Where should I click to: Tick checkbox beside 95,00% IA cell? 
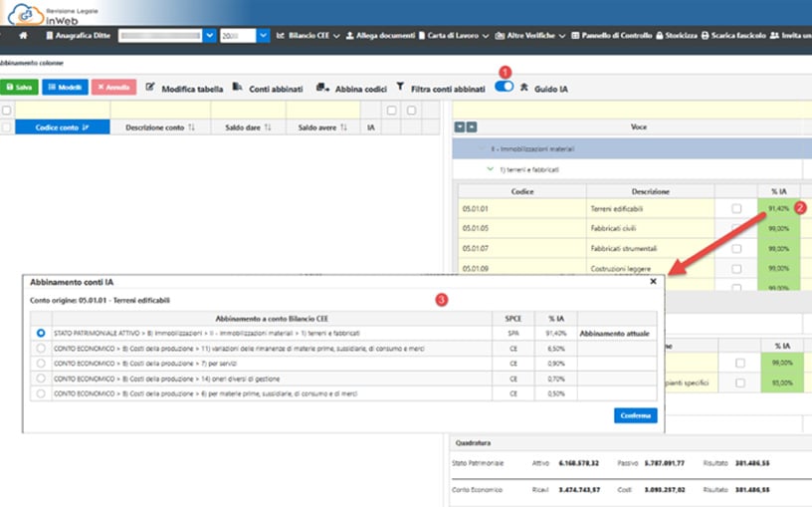click(740, 382)
